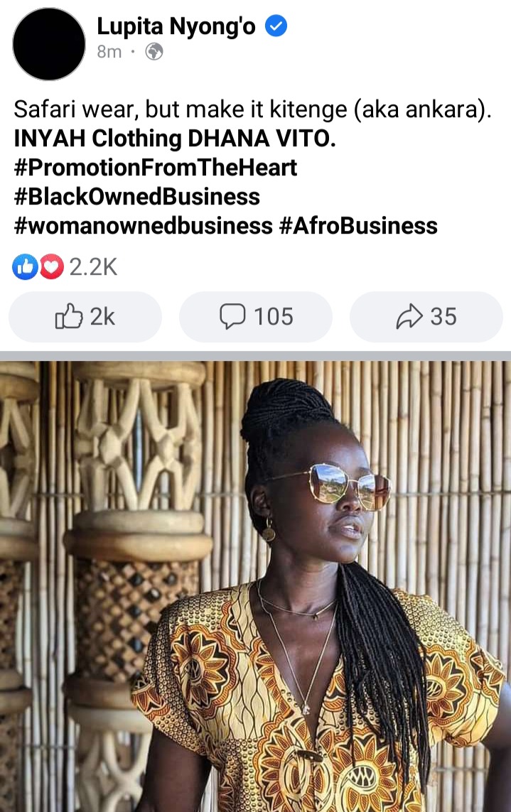The width and height of the screenshot is (511, 812).
Task: Tap the thumbs-up outline icon
Action: pyautogui.click(x=69, y=316)
